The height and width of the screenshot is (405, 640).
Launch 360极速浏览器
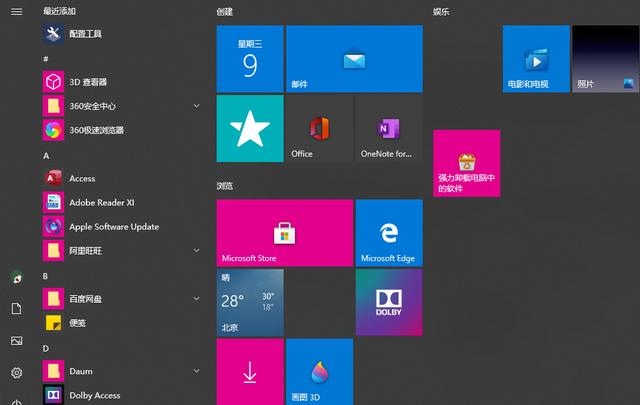[122, 130]
